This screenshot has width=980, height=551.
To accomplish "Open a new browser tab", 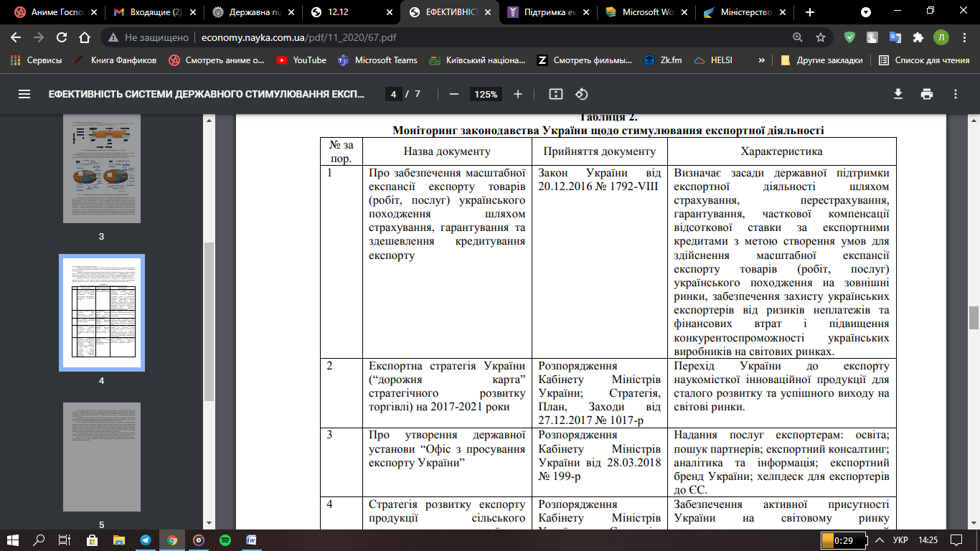I will coord(810,12).
